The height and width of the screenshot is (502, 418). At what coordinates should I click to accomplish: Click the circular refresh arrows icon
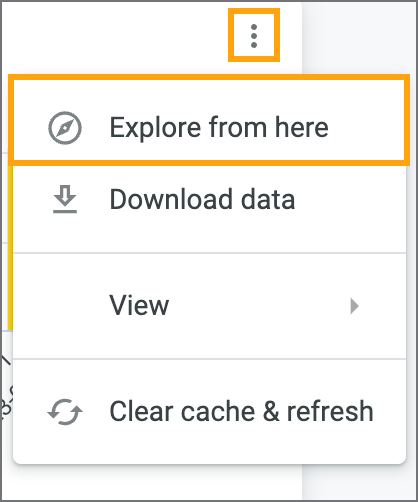pyautogui.click(x=65, y=412)
